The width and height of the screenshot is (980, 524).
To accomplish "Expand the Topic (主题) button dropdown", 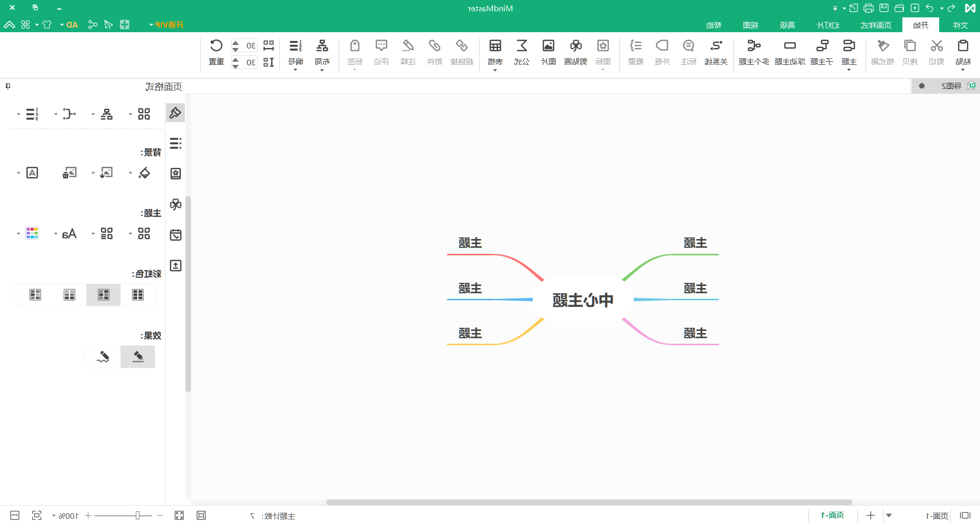I will [849, 69].
